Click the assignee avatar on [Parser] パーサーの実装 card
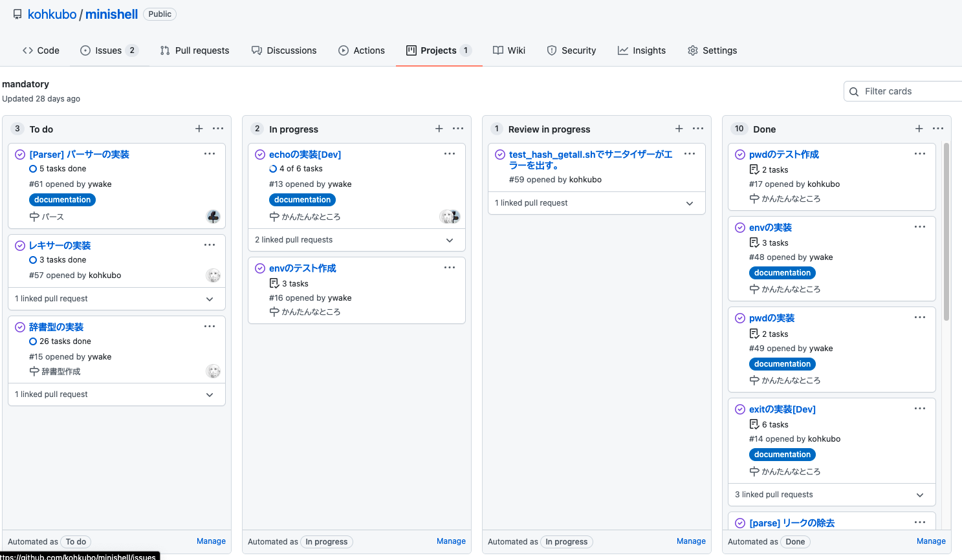This screenshot has height=560, width=962. tap(213, 217)
